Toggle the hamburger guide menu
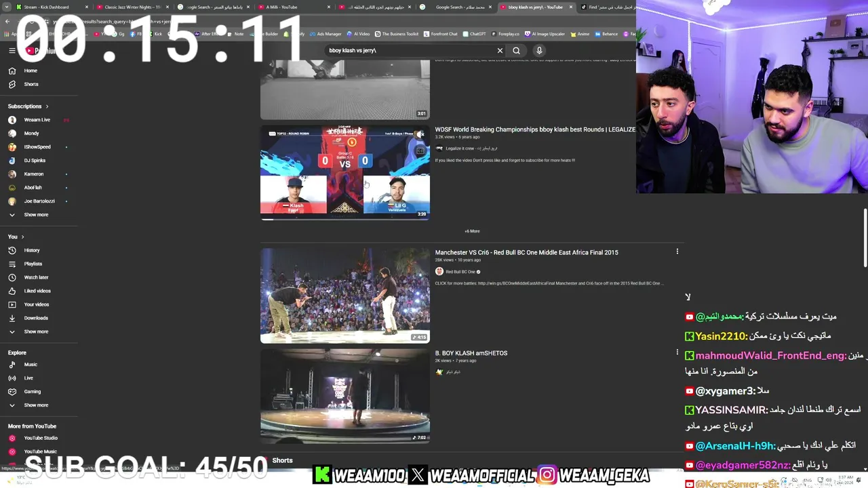Viewport: 868px width, 488px height. pyautogui.click(x=12, y=50)
